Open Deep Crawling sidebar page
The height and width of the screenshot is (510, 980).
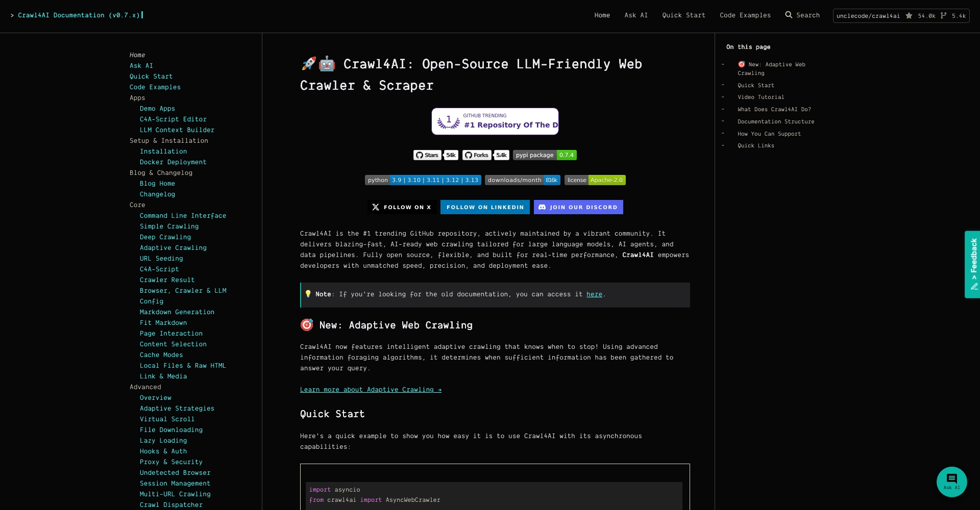pyautogui.click(x=165, y=237)
